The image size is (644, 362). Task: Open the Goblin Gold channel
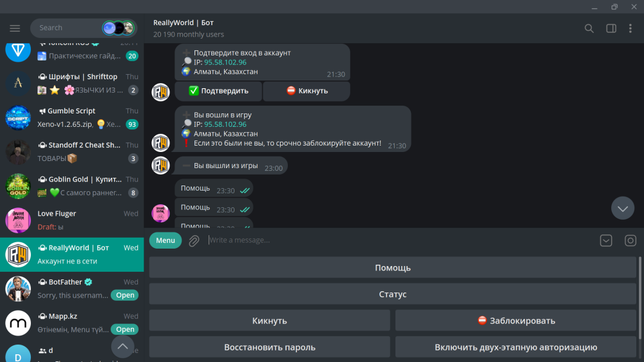pyautogui.click(x=72, y=186)
